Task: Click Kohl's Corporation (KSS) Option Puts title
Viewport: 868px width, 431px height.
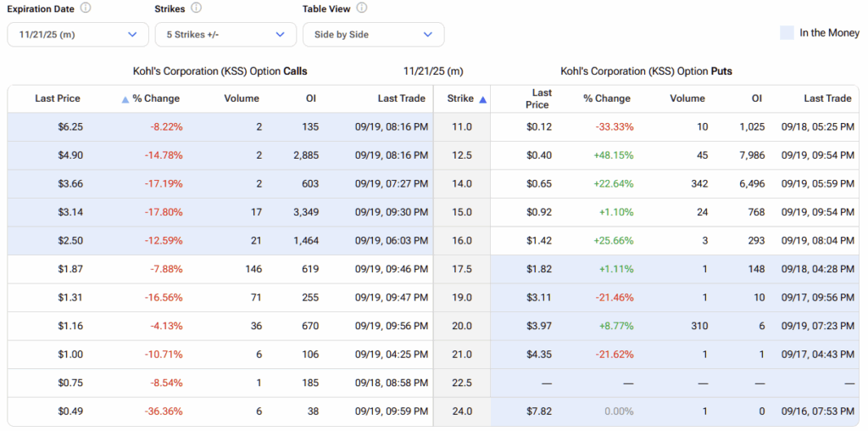Action: 646,71
